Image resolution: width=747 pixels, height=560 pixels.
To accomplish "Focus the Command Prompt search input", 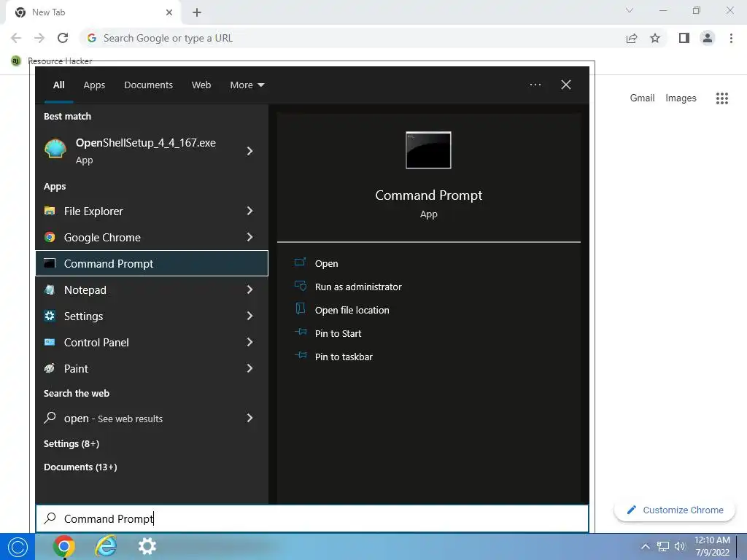I will tap(312, 518).
